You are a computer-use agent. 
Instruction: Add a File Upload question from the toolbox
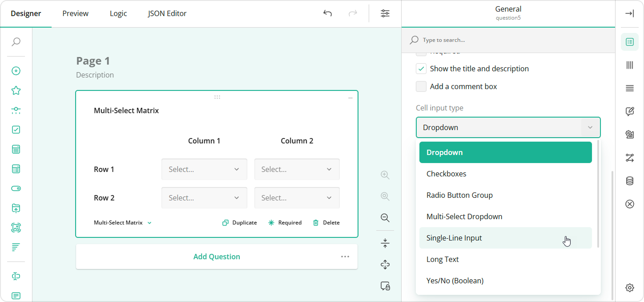point(16,208)
